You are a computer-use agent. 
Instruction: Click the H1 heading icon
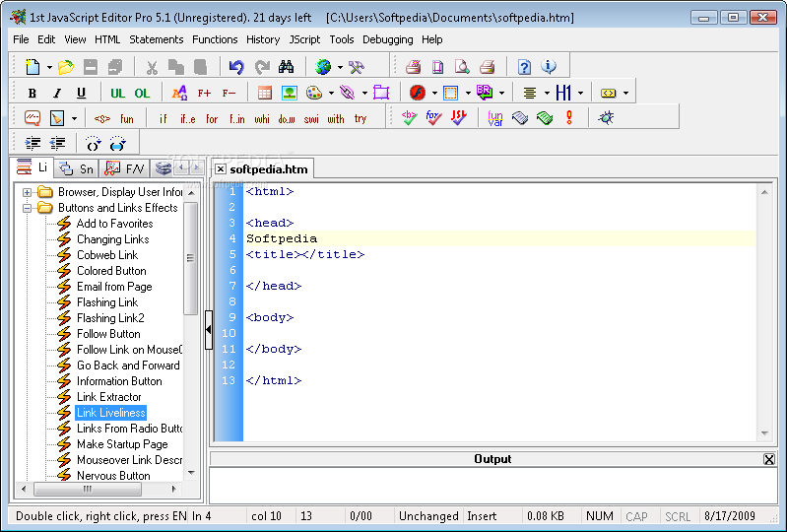[563, 93]
